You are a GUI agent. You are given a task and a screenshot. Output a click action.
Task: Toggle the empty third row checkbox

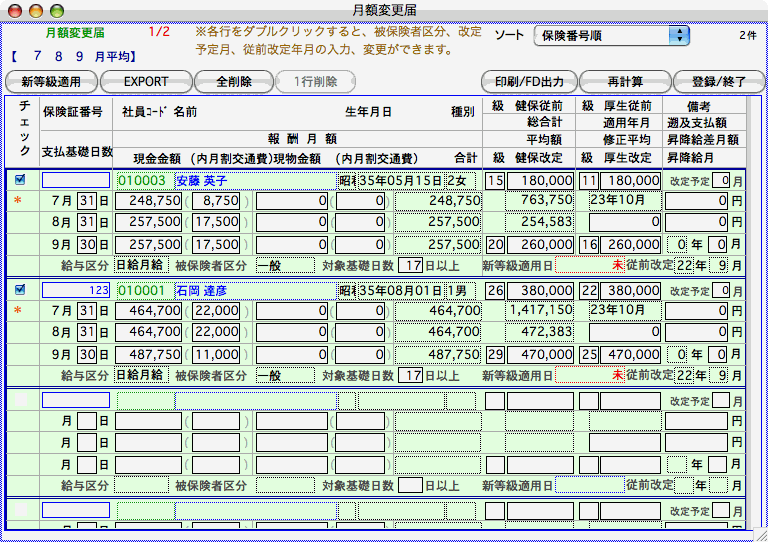click(21, 399)
